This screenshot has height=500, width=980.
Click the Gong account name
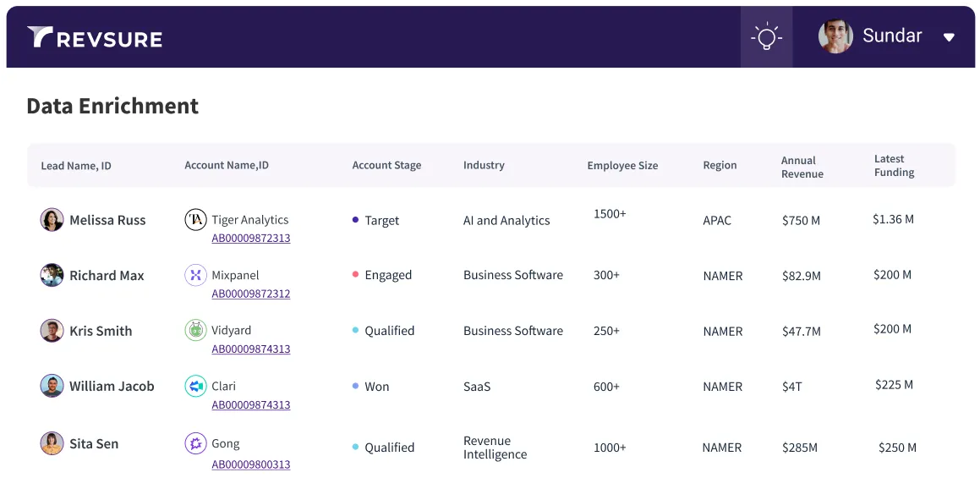(x=226, y=444)
